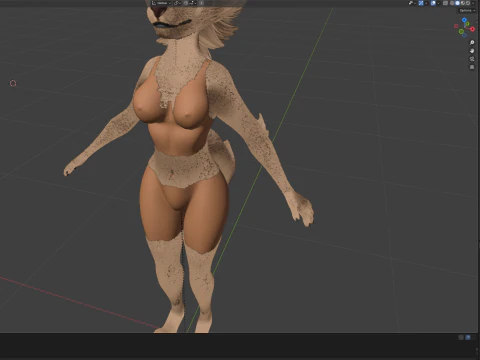This screenshot has width=480, height=360.
Task: Click the hand pan-view button
Action: click(472, 51)
